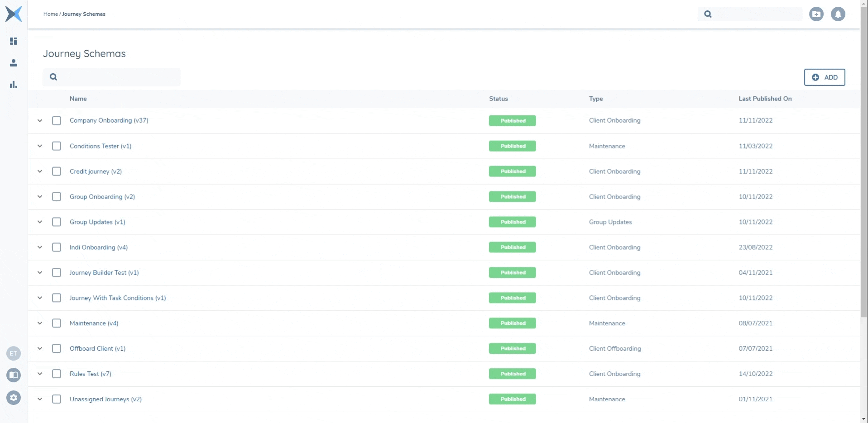Click the ET user avatar

(x=14, y=353)
